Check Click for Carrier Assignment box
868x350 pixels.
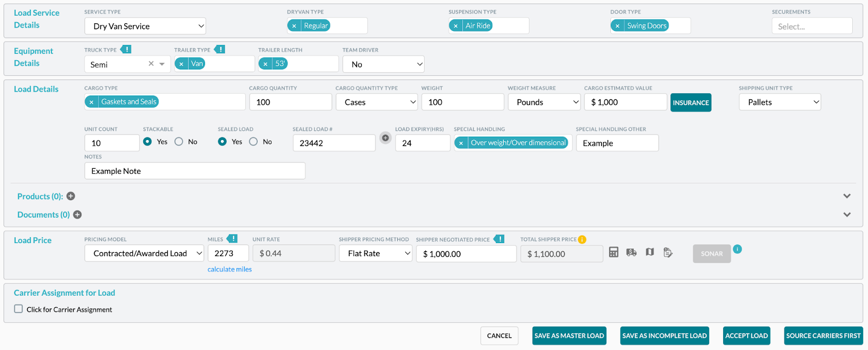(18, 309)
